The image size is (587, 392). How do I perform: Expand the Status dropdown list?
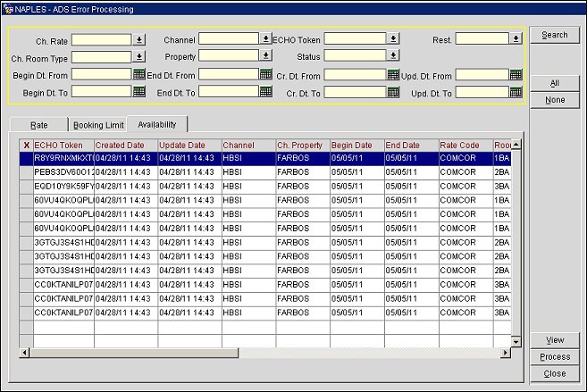(x=393, y=56)
